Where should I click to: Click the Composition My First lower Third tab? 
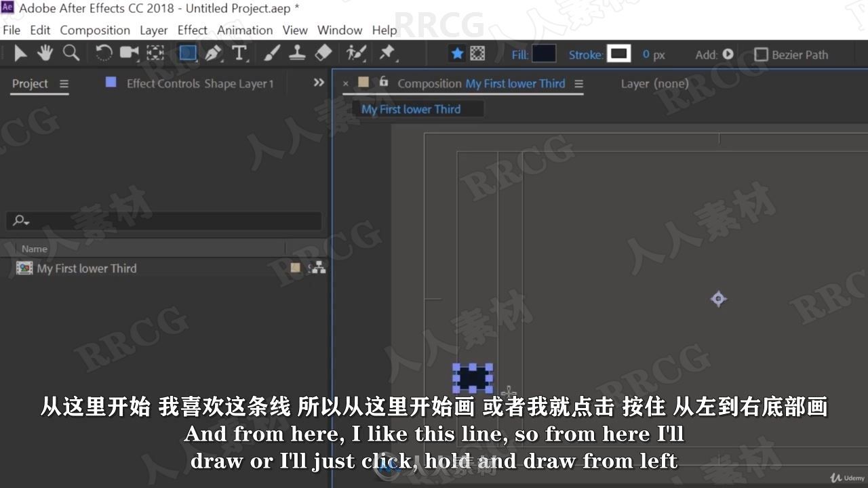[x=481, y=84]
